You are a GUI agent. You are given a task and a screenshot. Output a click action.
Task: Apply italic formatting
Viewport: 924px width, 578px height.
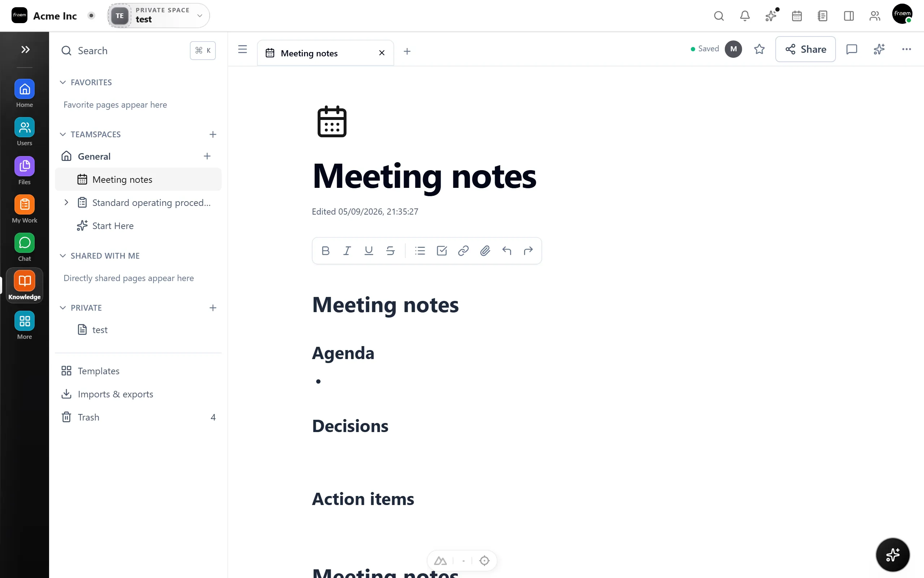[x=347, y=251]
